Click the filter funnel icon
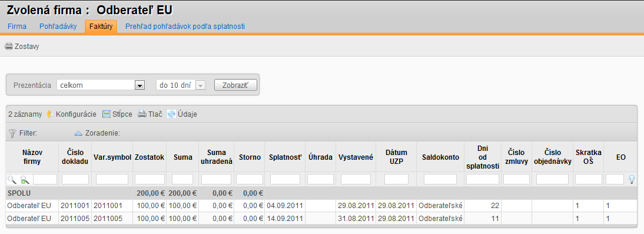Screen dimensions: 644x234 pyautogui.click(x=12, y=133)
